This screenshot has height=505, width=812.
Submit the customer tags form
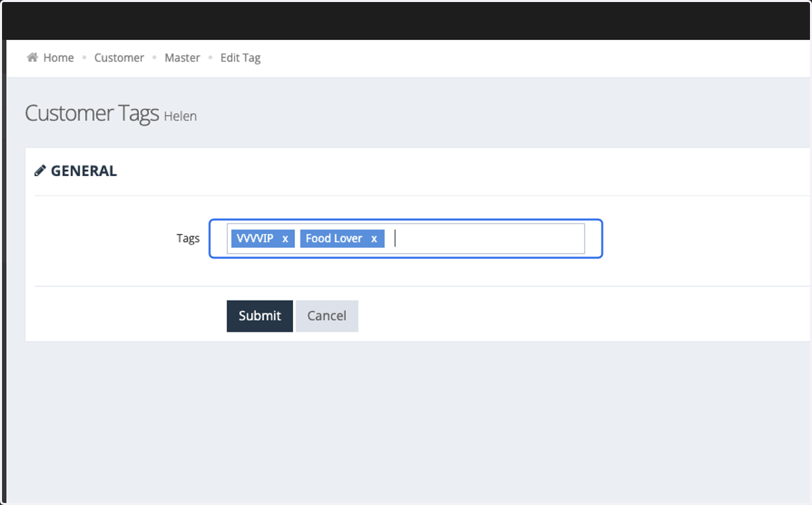260,316
